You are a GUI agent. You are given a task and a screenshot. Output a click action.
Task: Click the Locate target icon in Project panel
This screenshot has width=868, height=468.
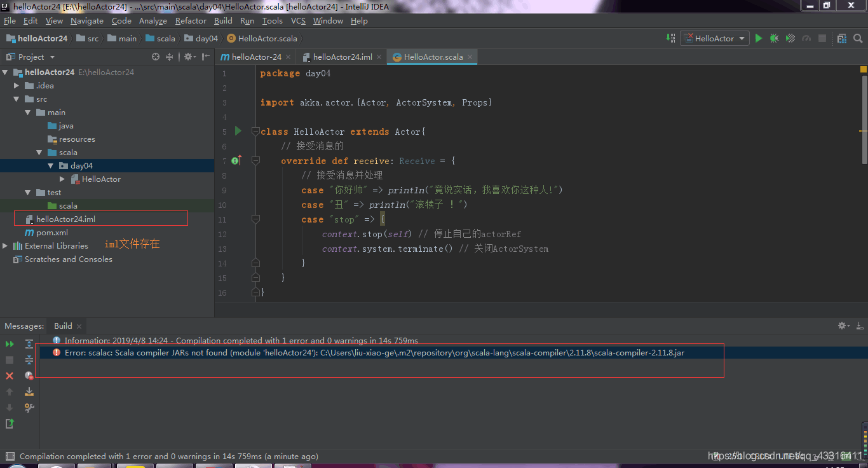click(156, 57)
